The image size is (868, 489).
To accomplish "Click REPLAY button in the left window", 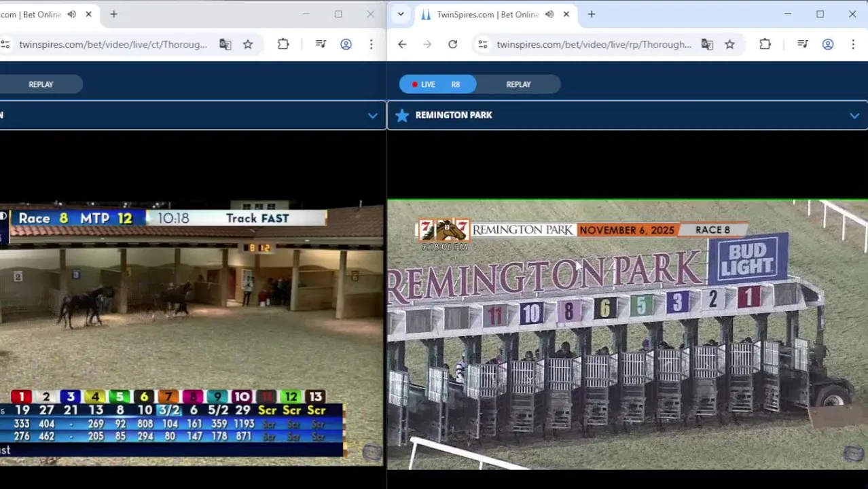I will tap(41, 84).
